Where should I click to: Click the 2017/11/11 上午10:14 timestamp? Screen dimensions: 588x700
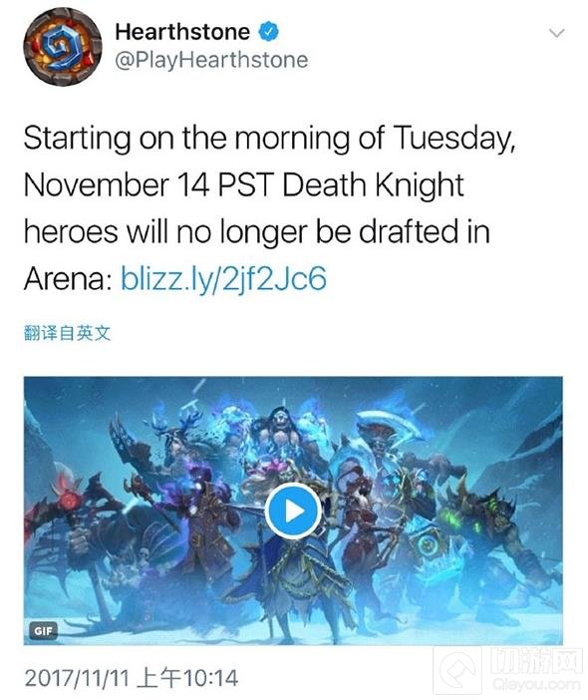132,678
